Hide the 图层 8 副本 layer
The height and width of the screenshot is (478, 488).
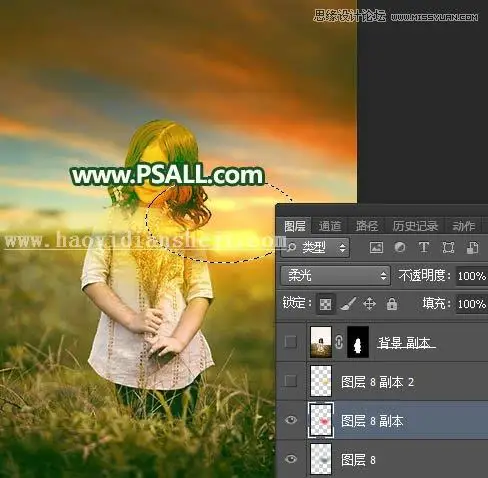[291, 420]
